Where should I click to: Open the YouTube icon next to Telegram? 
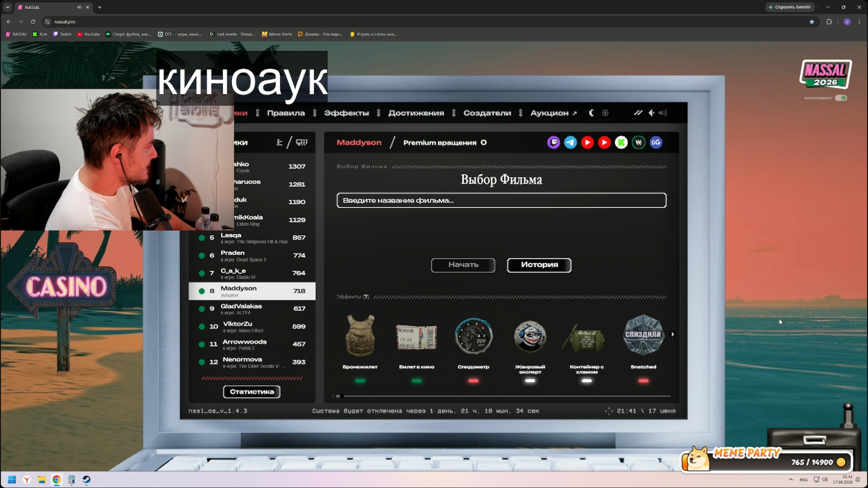click(587, 143)
